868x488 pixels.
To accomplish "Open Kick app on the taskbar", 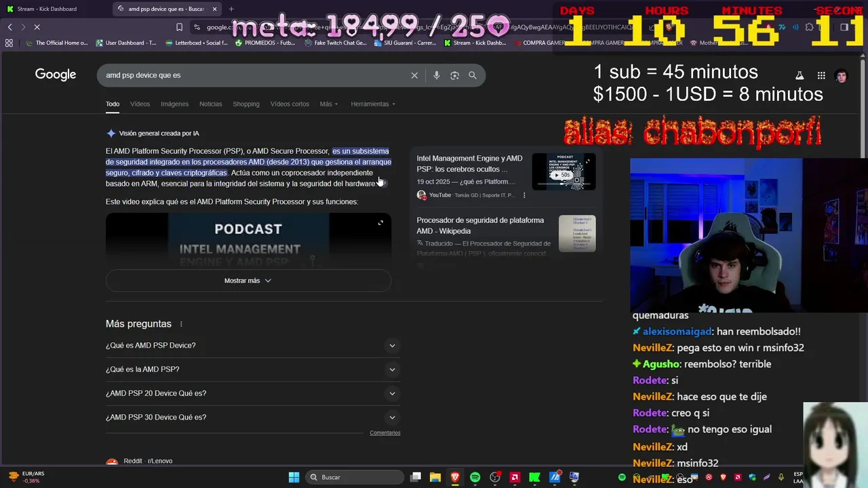I will coord(534,477).
